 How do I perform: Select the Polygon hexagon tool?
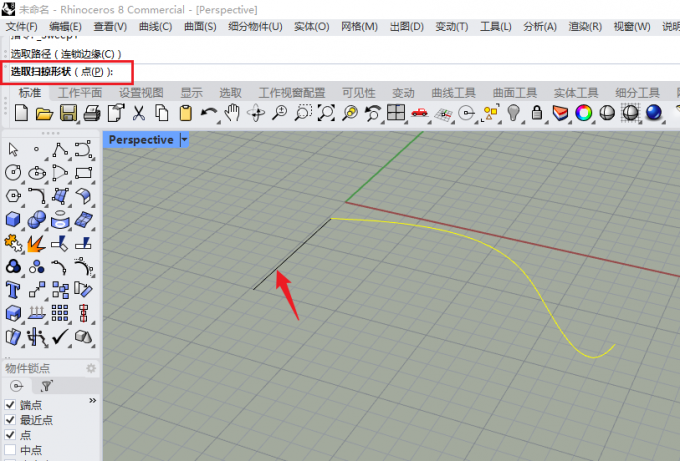(x=13, y=196)
